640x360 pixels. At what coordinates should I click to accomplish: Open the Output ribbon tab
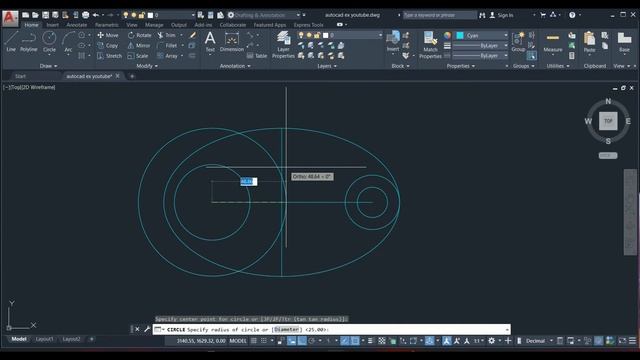(x=178, y=25)
